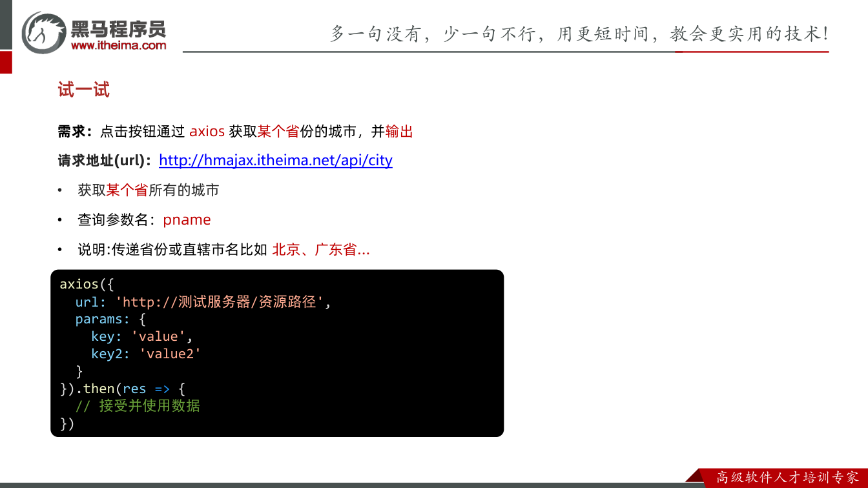Click the www.itheima.com text under the logo

point(119,45)
